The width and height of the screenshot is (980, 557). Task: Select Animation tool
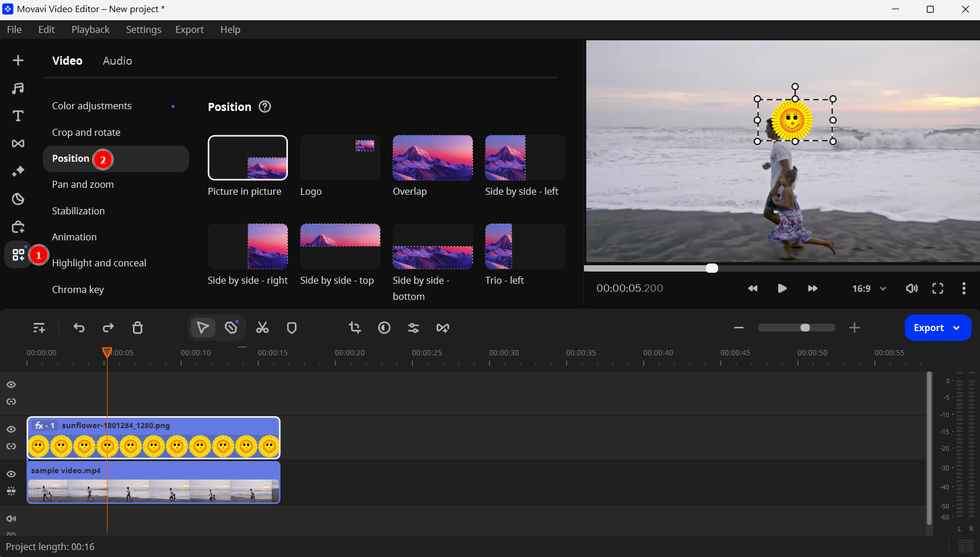[74, 237]
